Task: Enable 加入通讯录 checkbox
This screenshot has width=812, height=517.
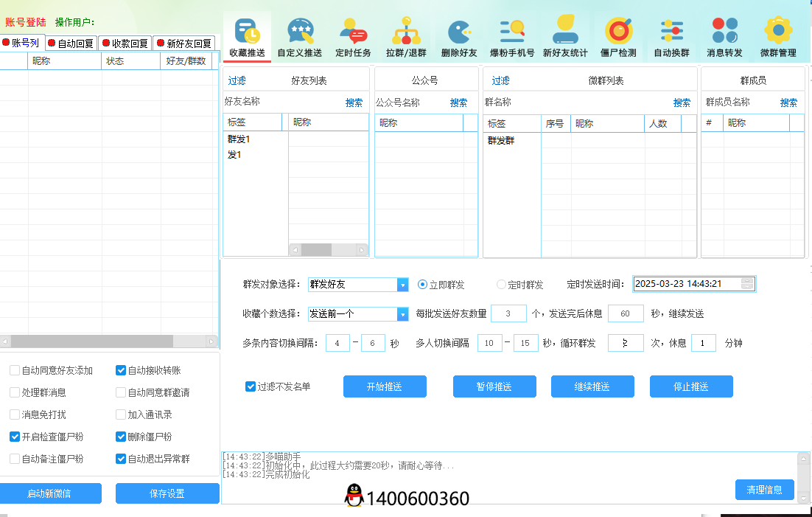Action: pyautogui.click(x=121, y=414)
